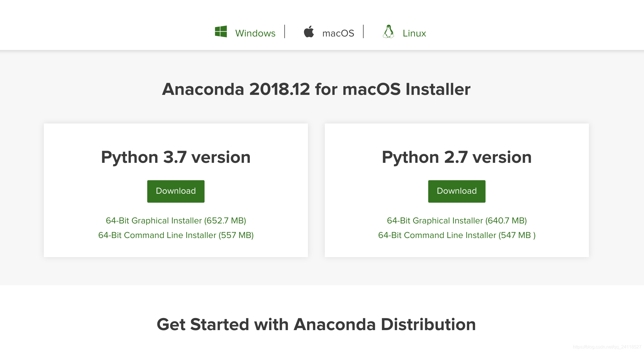Open 64-Bit Graphical Installer (652.7 MB) link

click(x=176, y=221)
